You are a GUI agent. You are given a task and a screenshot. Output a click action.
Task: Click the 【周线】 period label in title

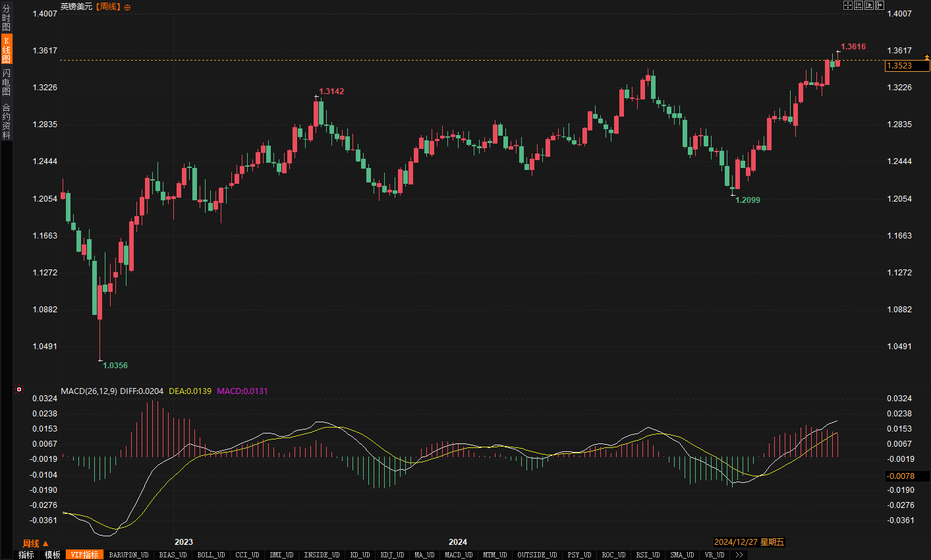pos(108,7)
